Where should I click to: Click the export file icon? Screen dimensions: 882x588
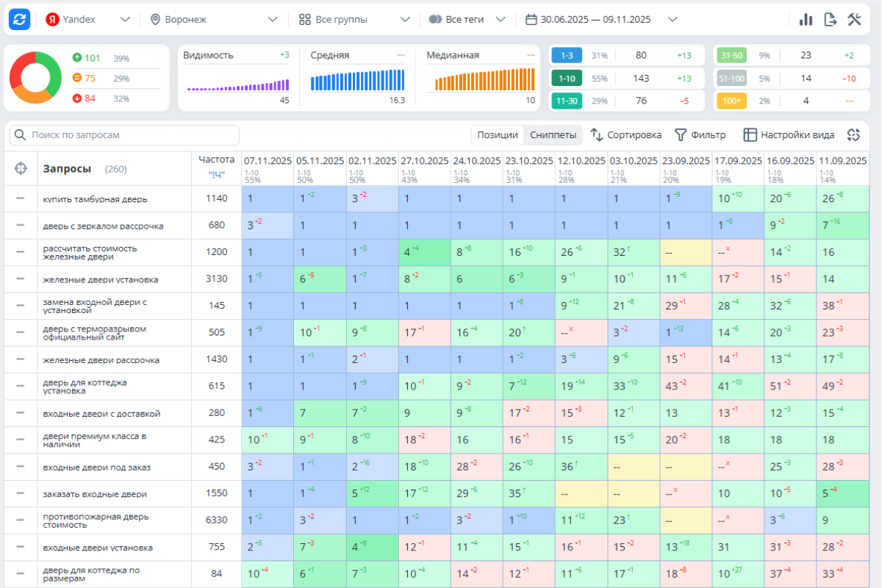[x=831, y=20]
